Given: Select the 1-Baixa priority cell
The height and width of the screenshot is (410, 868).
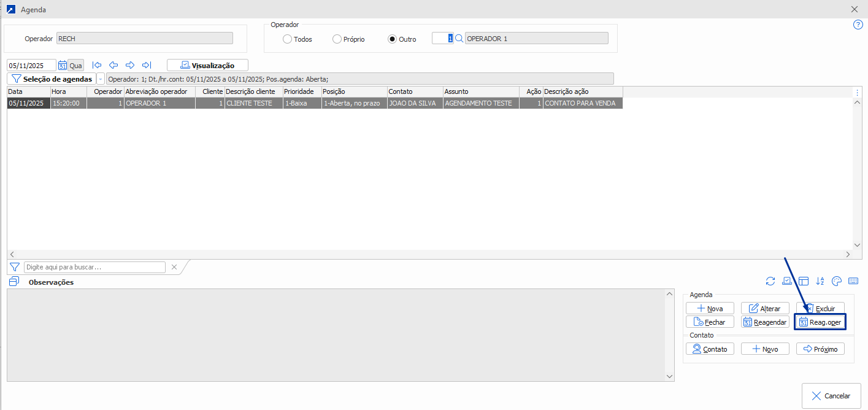Looking at the screenshot, I should (x=302, y=103).
